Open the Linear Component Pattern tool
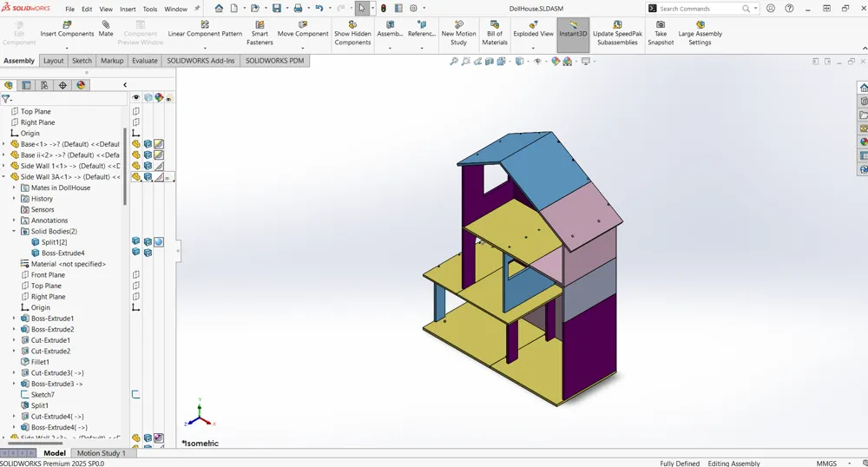868x467 pixels. pos(205,30)
